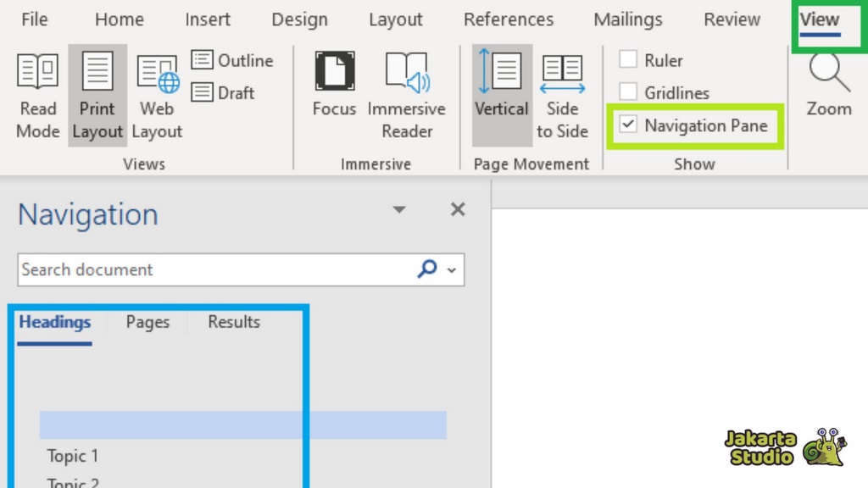Open the References ribbon tab

pyautogui.click(x=509, y=19)
